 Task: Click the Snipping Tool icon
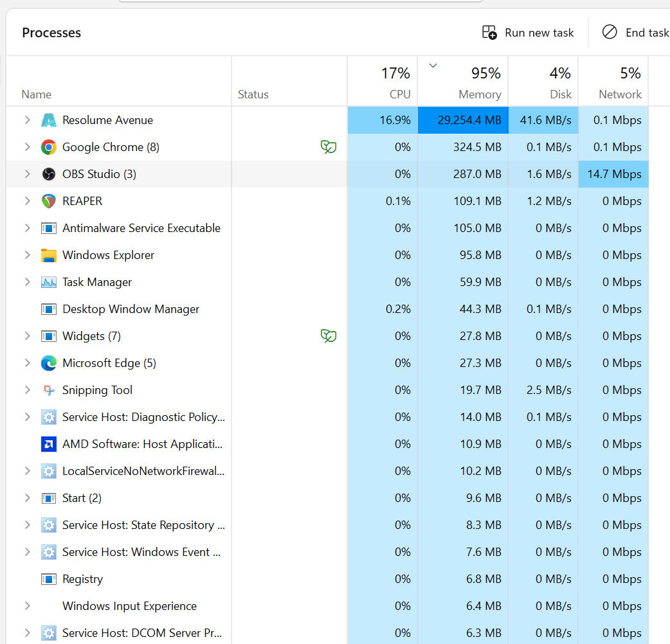(49, 390)
